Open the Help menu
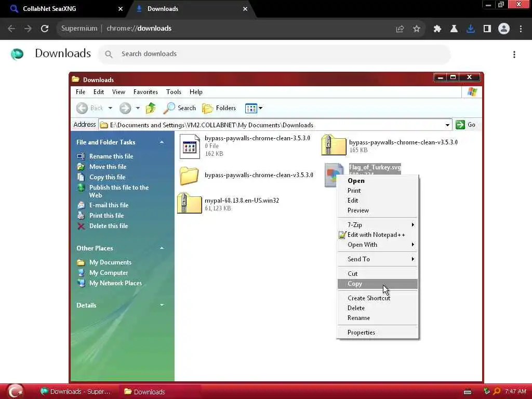 click(x=196, y=92)
